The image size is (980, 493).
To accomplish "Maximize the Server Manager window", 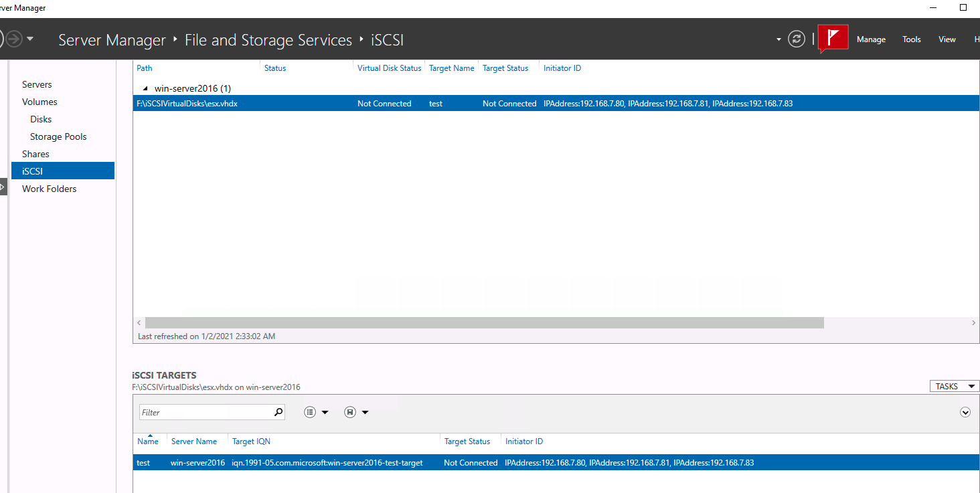I will point(963,7).
